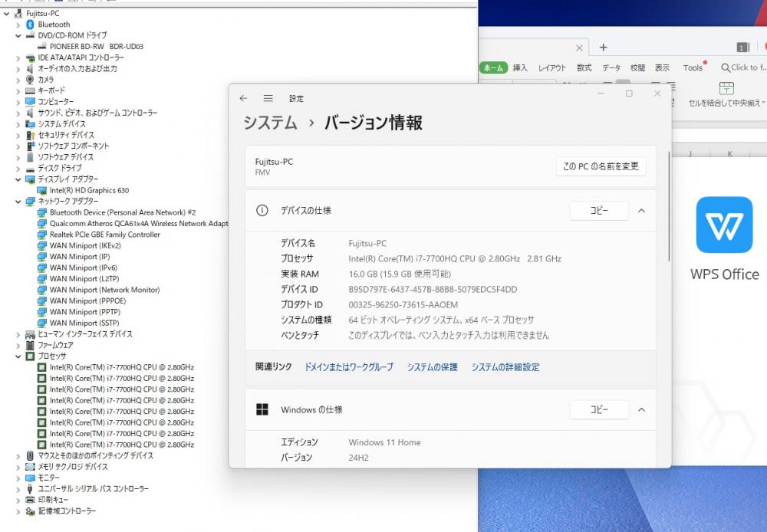Open the WPS Tools ribbon tab
The width and height of the screenshot is (767, 532).
click(693, 68)
